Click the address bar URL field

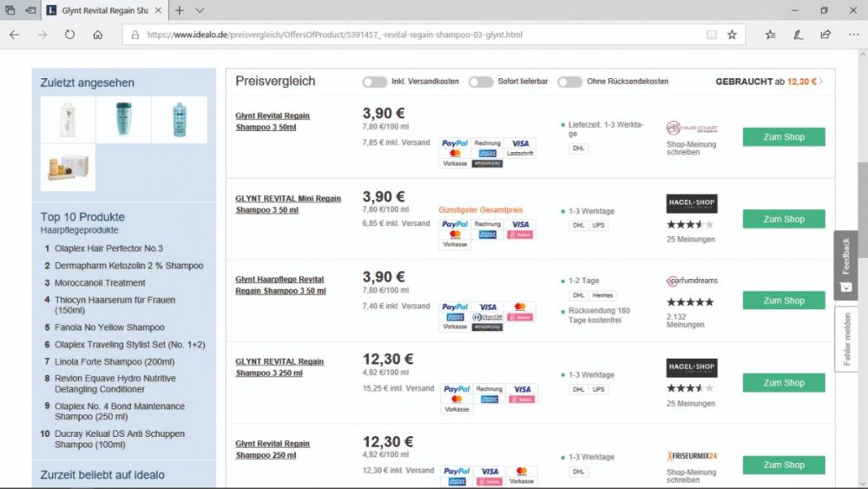click(x=417, y=35)
